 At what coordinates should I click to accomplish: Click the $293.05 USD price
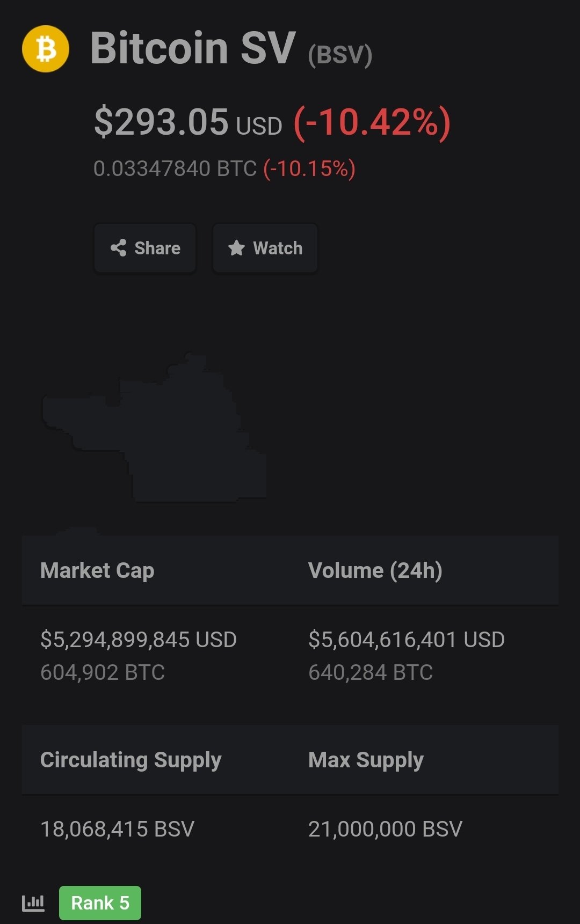[188, 122]
